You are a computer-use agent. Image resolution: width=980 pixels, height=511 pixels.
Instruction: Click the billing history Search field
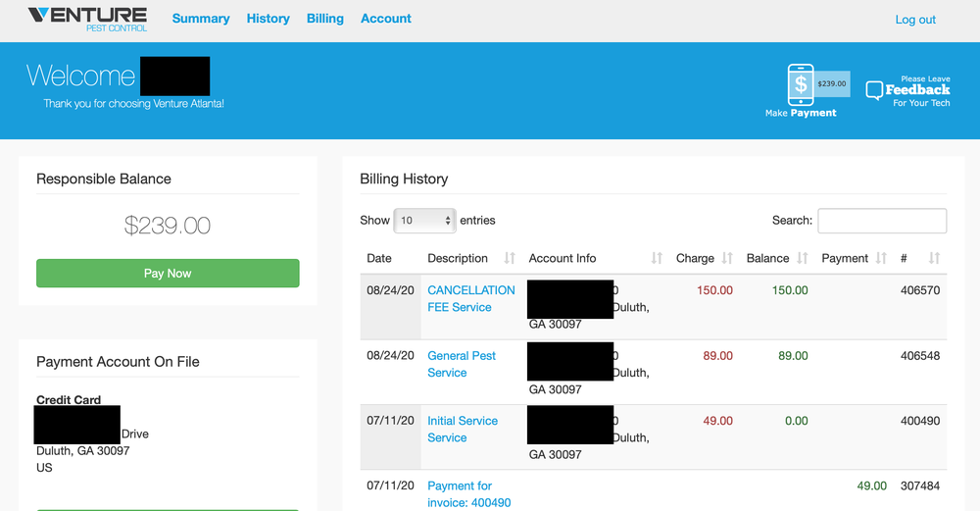882,221
